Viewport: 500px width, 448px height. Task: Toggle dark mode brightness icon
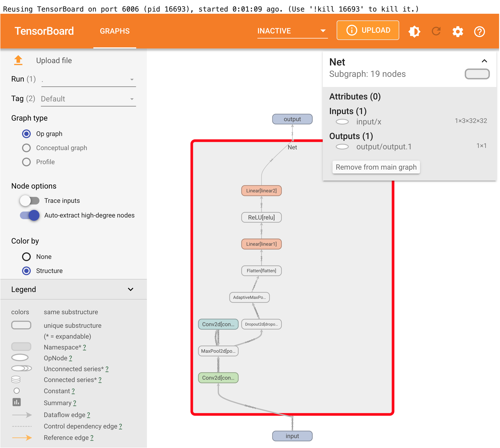click(x=415, y=31)
